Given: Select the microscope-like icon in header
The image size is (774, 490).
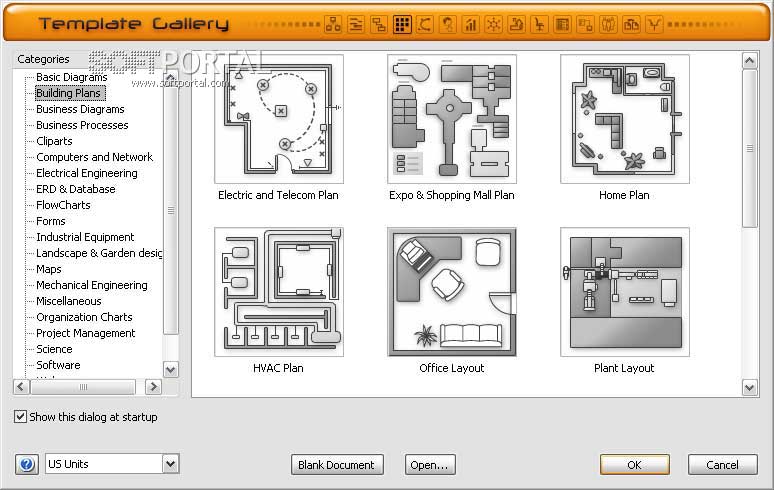Looking at the screenshot, I should (517, 24).
